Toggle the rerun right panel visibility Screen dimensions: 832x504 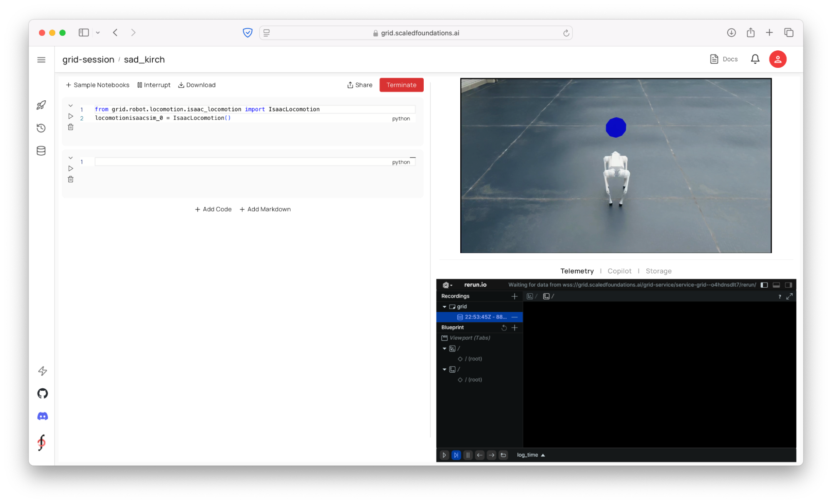[x=788, y=285]
